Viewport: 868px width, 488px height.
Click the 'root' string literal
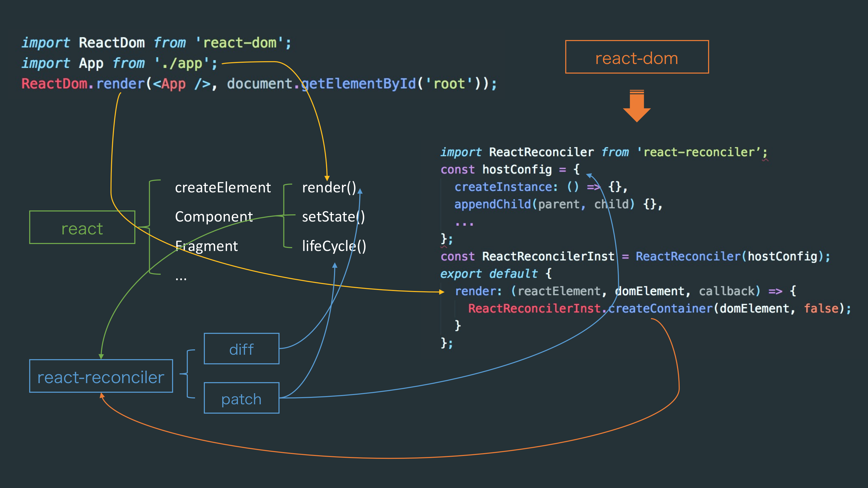click(x=449, y=83)
